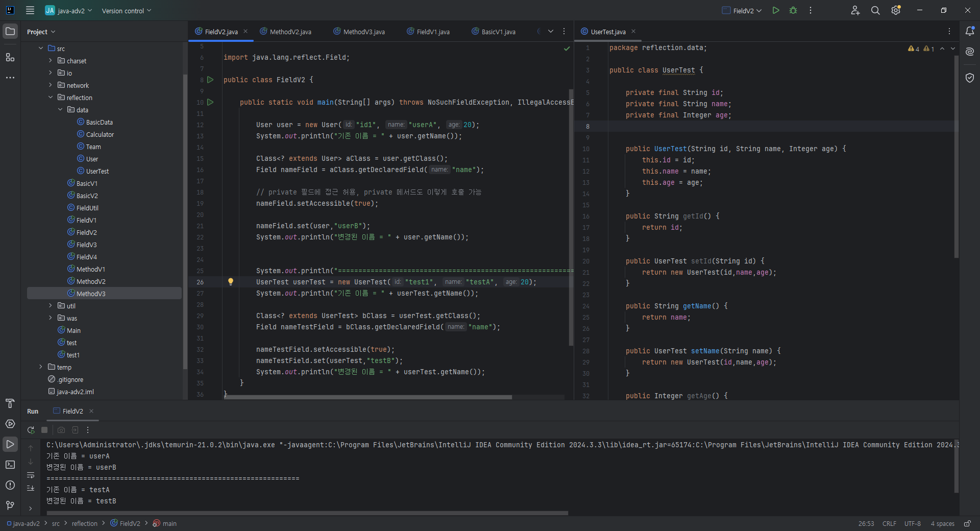Click the console horizontal scrollbar
Image resolution: width=980 pixels, height=531 pixels.
[x=307, y=513]
